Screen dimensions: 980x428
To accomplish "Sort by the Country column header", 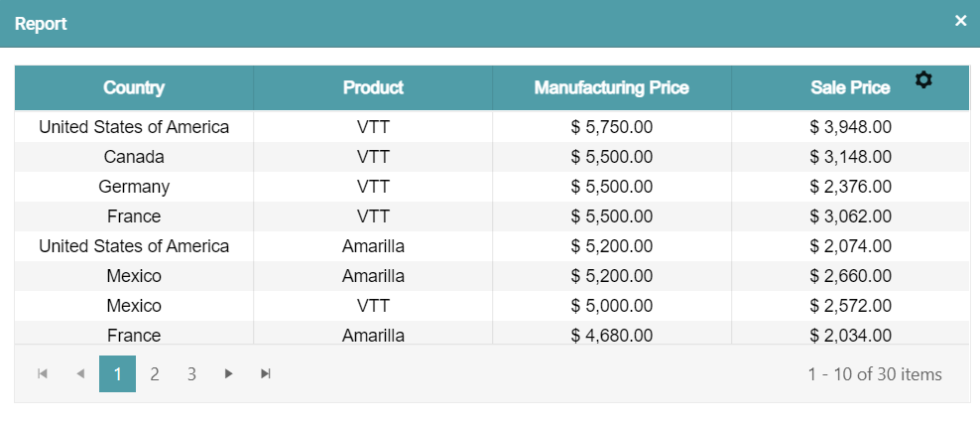I will pos(134,88).
